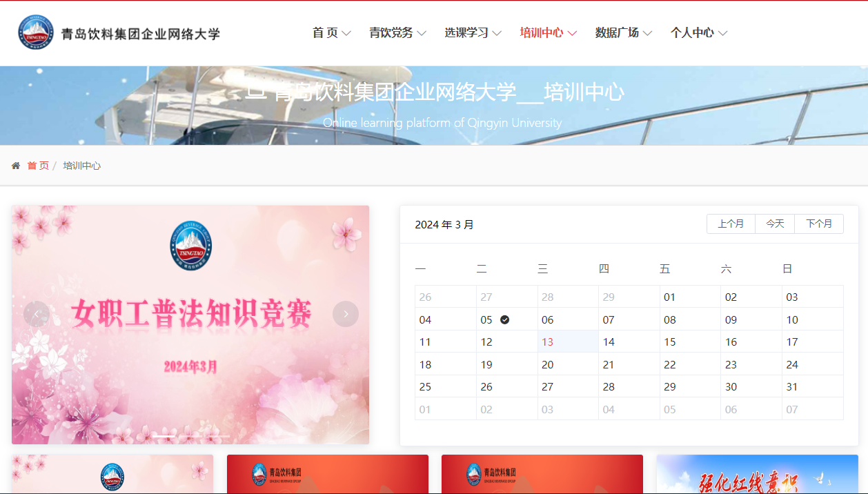
Task: Click the home icon in breadcrumb
Action: [x=16, y=166]
